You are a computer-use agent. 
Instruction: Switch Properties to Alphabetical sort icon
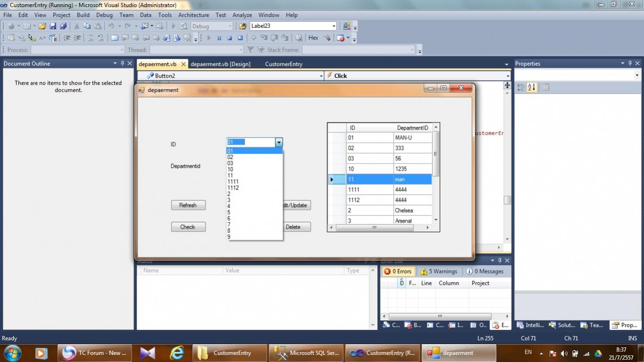coord(532,87)
